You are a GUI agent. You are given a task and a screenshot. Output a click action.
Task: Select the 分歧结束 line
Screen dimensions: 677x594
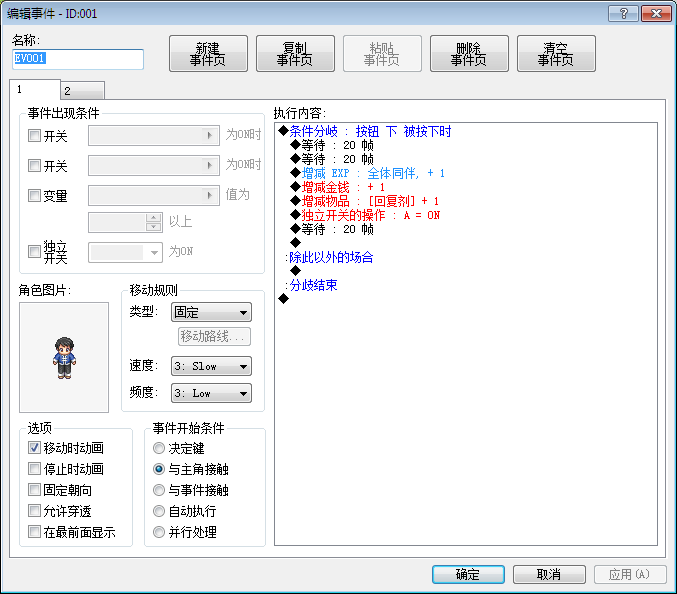(x=311, y=285)
